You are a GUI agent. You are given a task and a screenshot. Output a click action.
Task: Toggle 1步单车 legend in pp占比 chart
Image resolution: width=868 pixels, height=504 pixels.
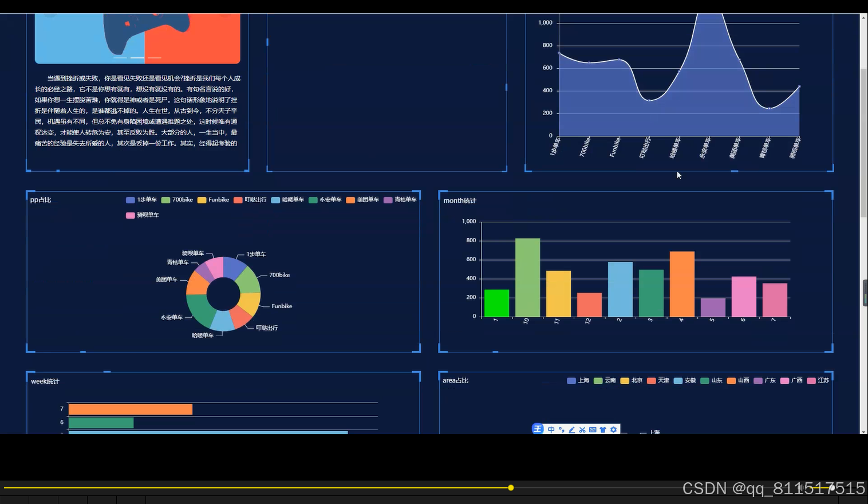point(141,200)
